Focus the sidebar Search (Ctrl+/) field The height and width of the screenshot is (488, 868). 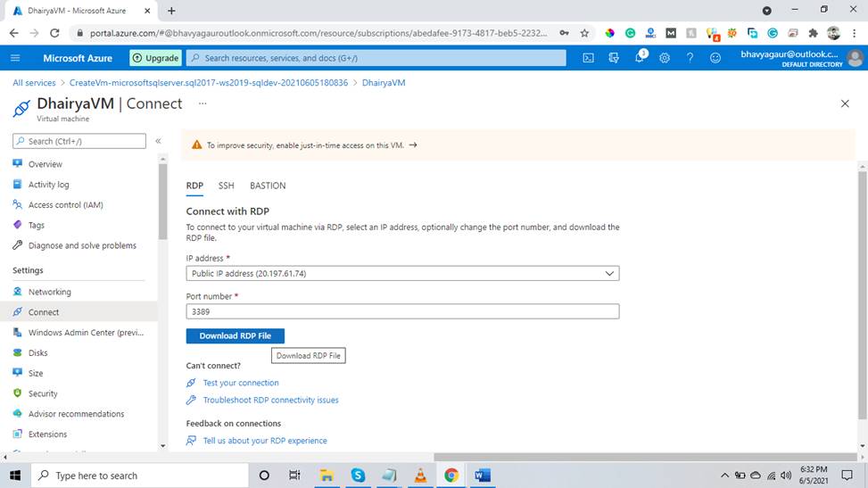pyautogui.click(x=79, y=141)
